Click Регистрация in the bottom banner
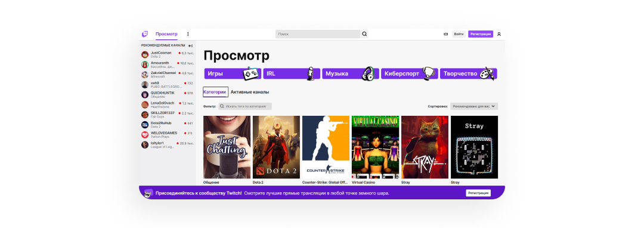Viewport: 644px width, 228px height. pyautogui.click(x=478, y=193)
